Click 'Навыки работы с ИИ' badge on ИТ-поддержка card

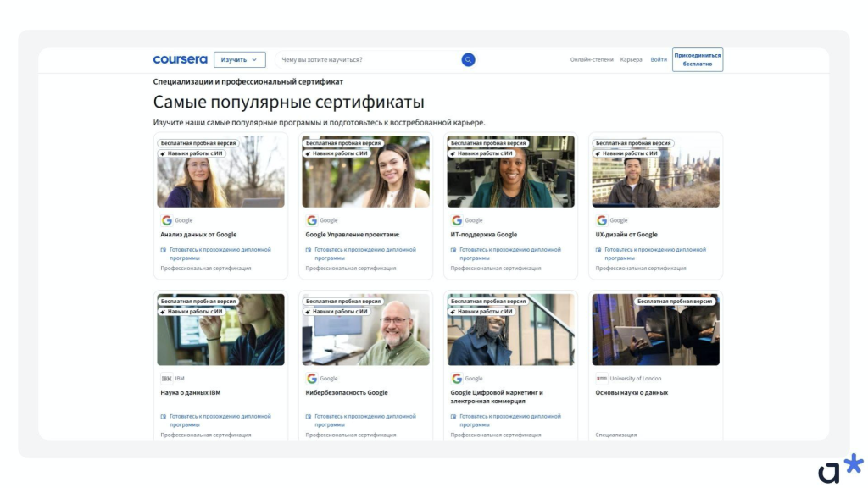[x=481, y=153]
